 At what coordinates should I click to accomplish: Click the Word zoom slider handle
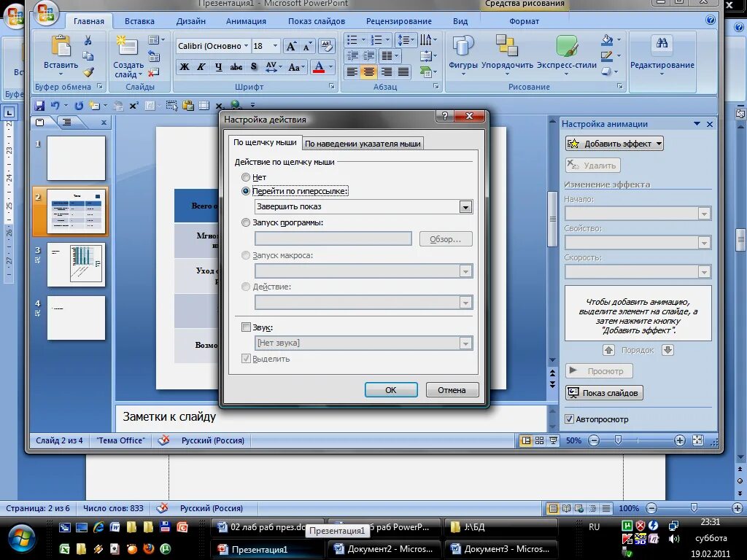pos(694,508)
